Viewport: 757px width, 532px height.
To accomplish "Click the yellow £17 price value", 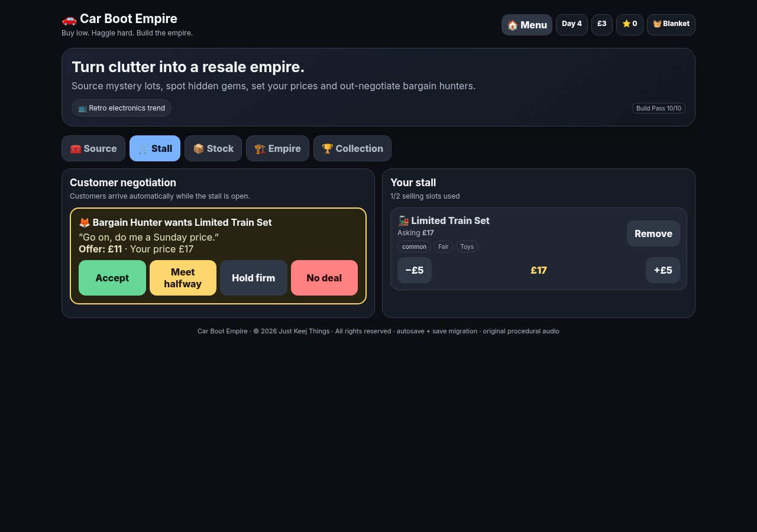I will pyautogui.click(x=539, y=270).
